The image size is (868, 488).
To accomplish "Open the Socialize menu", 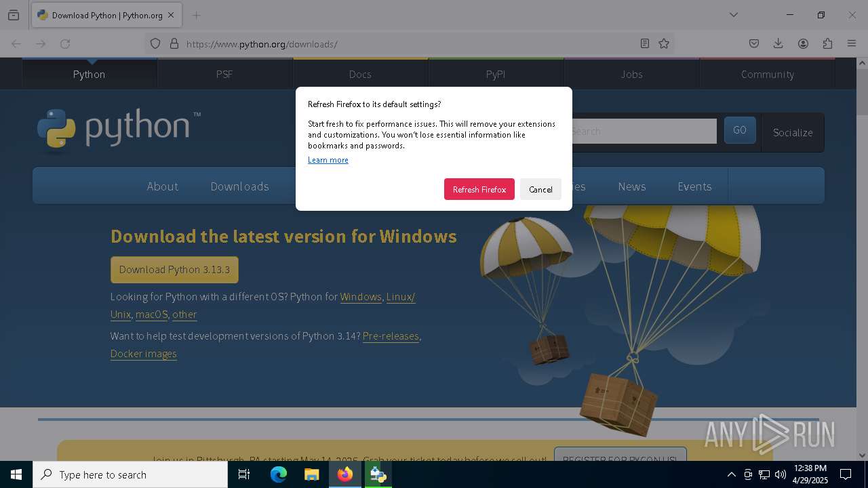I will click(793, 132).
